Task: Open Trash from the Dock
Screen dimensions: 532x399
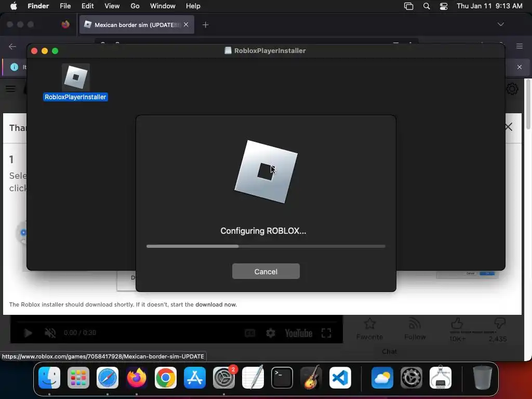Action: [x=483, y=378]
